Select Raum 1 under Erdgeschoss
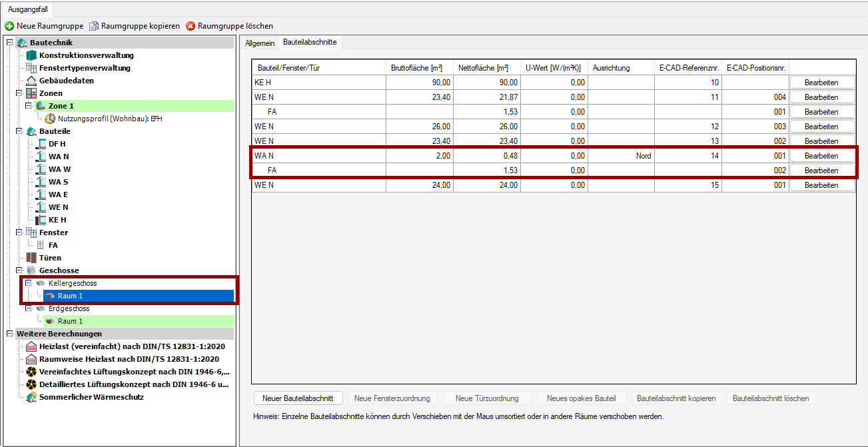This screenshot has height=447, width=868. click(70, 321)
